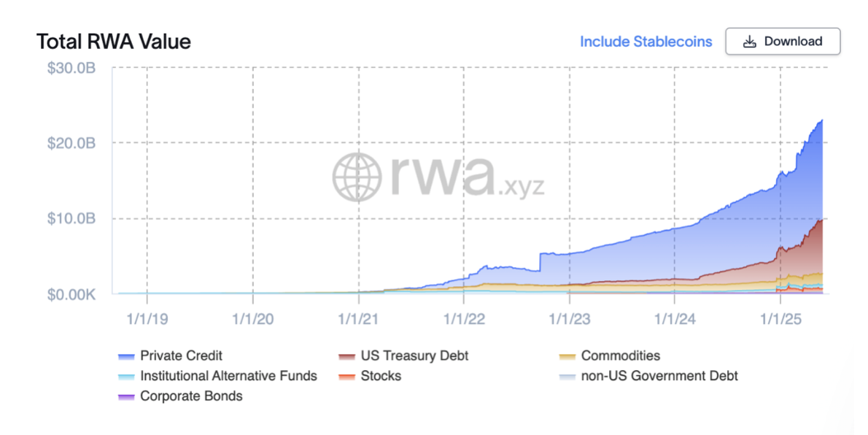Click the 1/1/23 x-axis date label
Viewport: 868px width, 435px height.
pyautogui.click(x=570, y=319)
